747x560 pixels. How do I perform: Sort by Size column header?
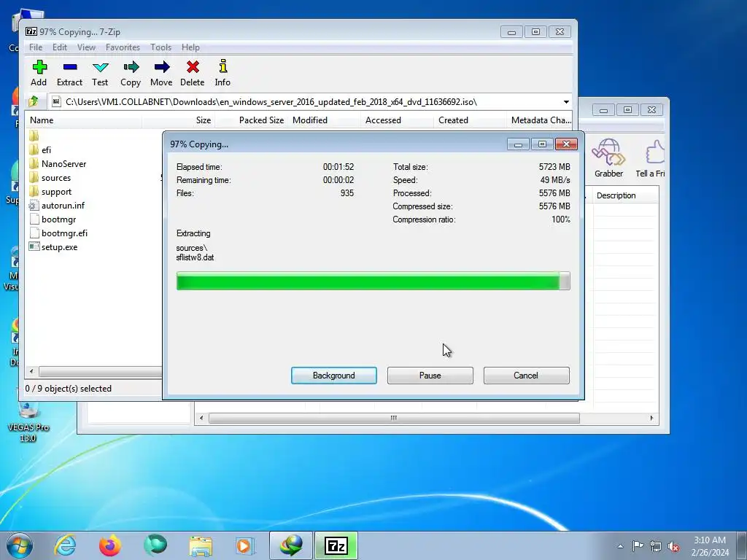(178, 120)
